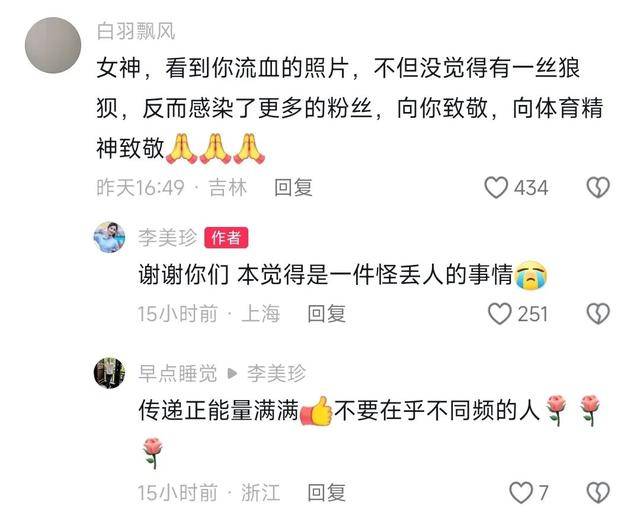Open author username 李美珍 beside 作者 badge
Viewport: 640px width, 531px height.
167,237
